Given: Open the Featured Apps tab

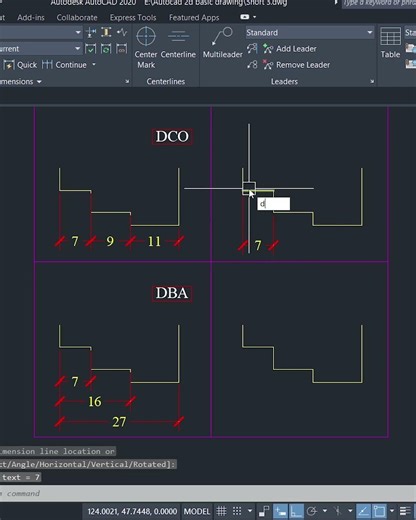Looking at the screenshot, I should (x=194, y=17).
